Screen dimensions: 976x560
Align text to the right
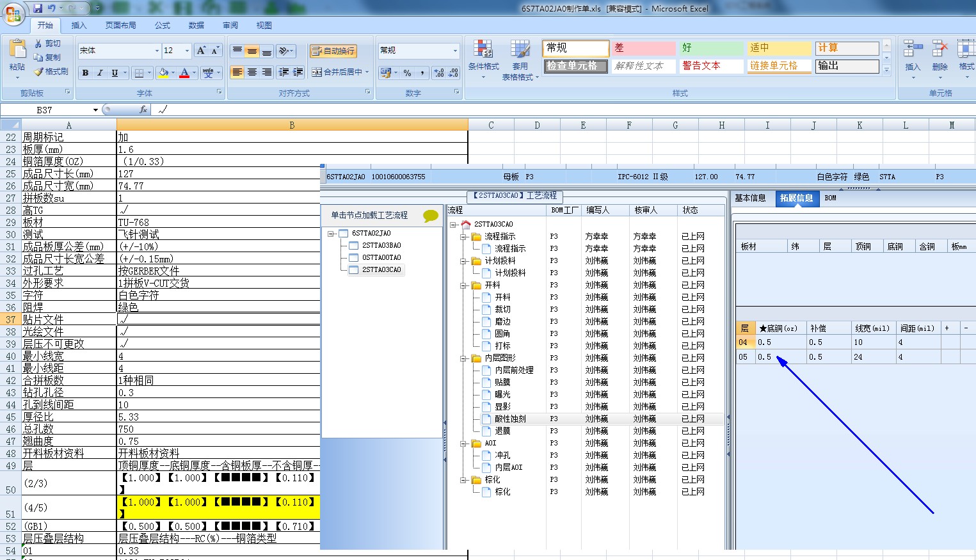pyautogui.click(x=266, y=72)
